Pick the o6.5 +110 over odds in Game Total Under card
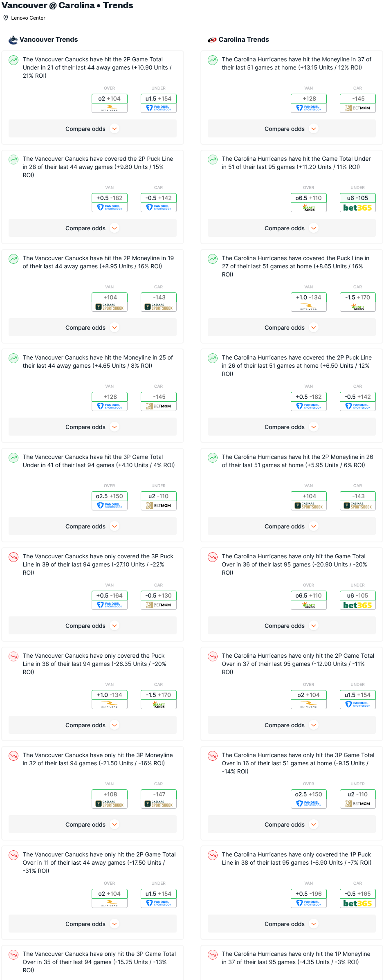This screenshot has width=384, height=980. coord(309,198)
